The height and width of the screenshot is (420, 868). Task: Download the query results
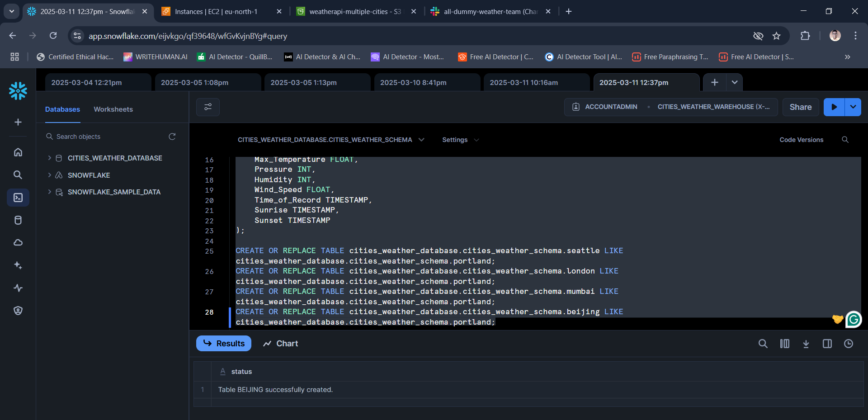(806, 344)
